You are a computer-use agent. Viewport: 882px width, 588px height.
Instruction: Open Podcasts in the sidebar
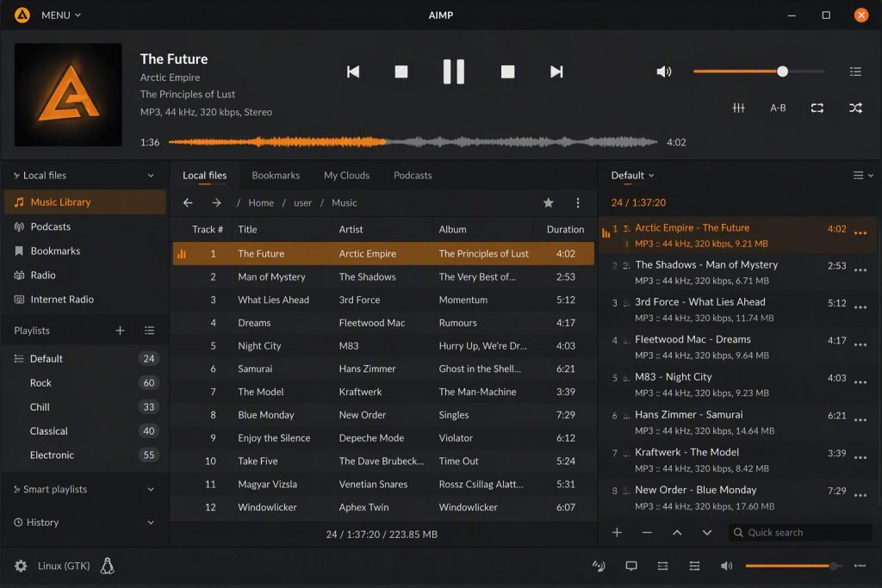85,226
